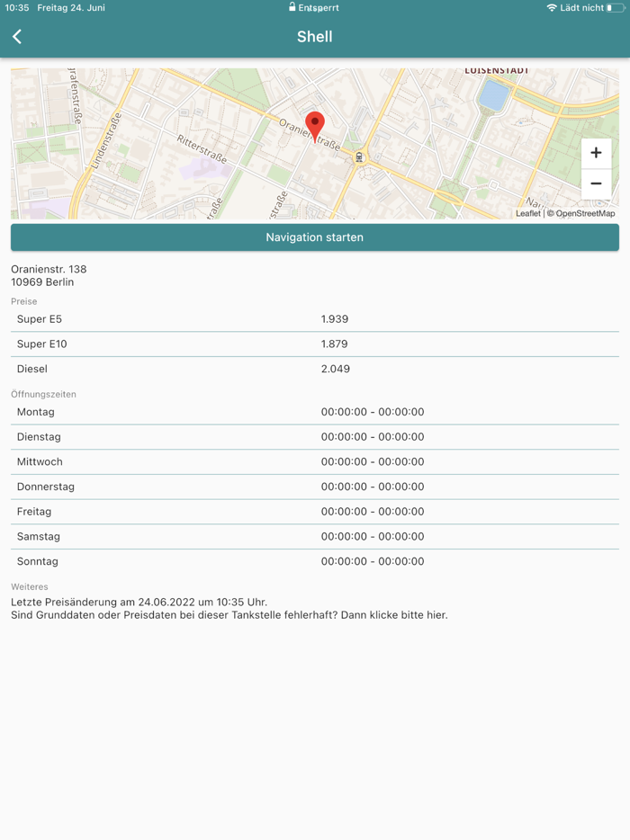Select the Freitag row label
The image size is (630, 840).
click(x=34, y=512)
